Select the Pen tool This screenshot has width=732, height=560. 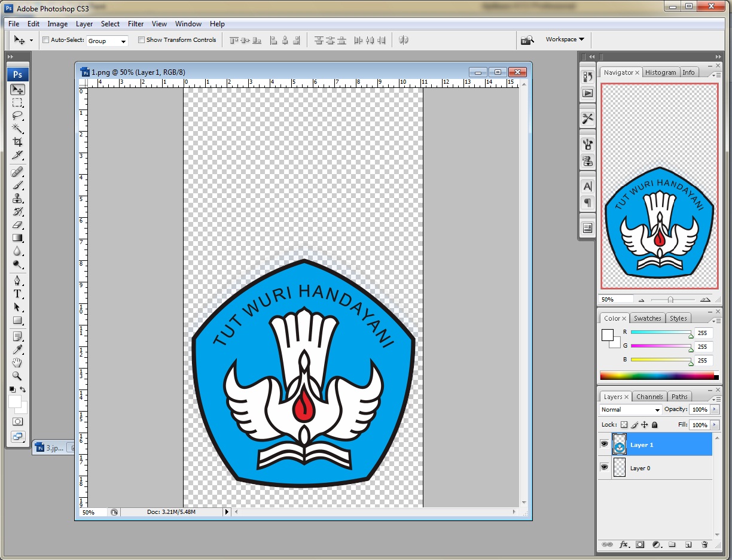tap(18, 280)
